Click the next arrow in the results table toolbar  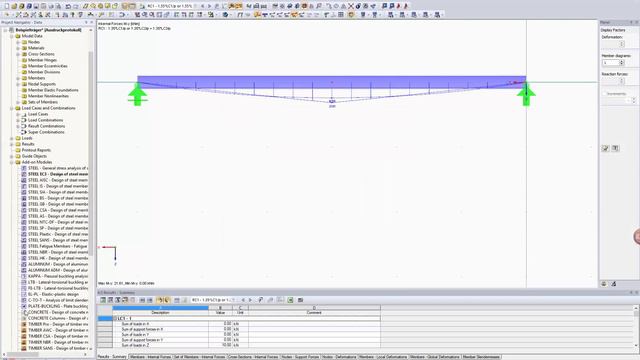(250, 300)
